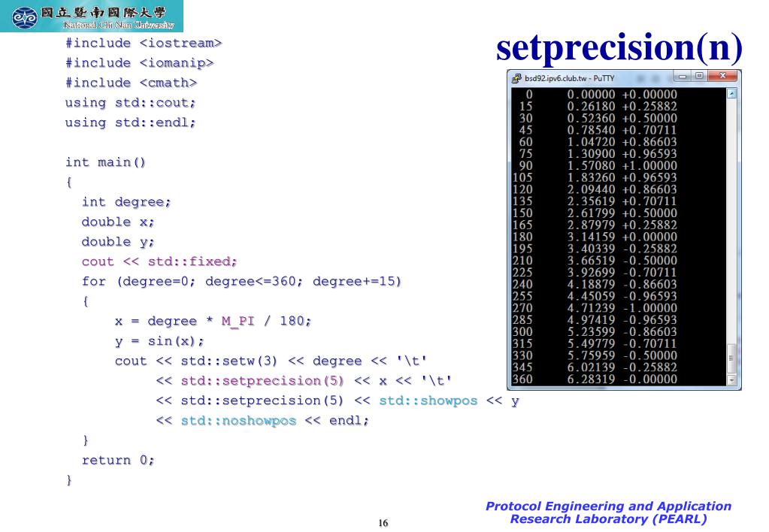Click the '#include <cmath>' line
The image size is (769, 532).
[x=132, y=83]
